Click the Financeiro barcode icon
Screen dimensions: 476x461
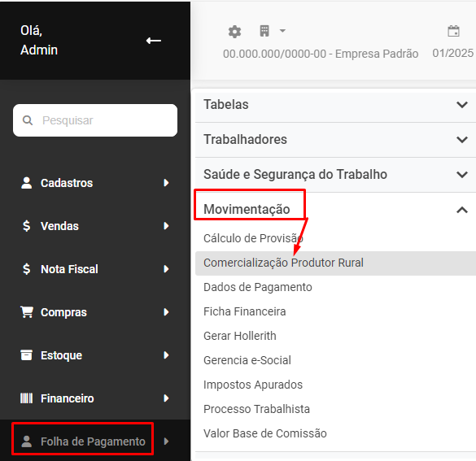point(26,398)
